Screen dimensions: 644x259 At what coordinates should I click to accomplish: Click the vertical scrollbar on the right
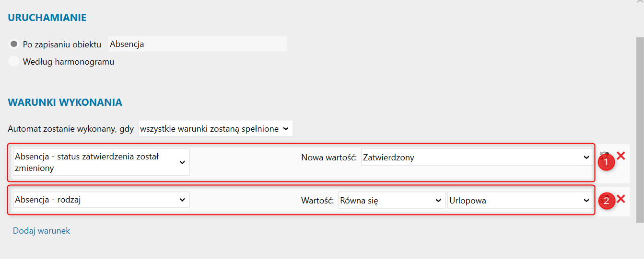pos(640,129)
